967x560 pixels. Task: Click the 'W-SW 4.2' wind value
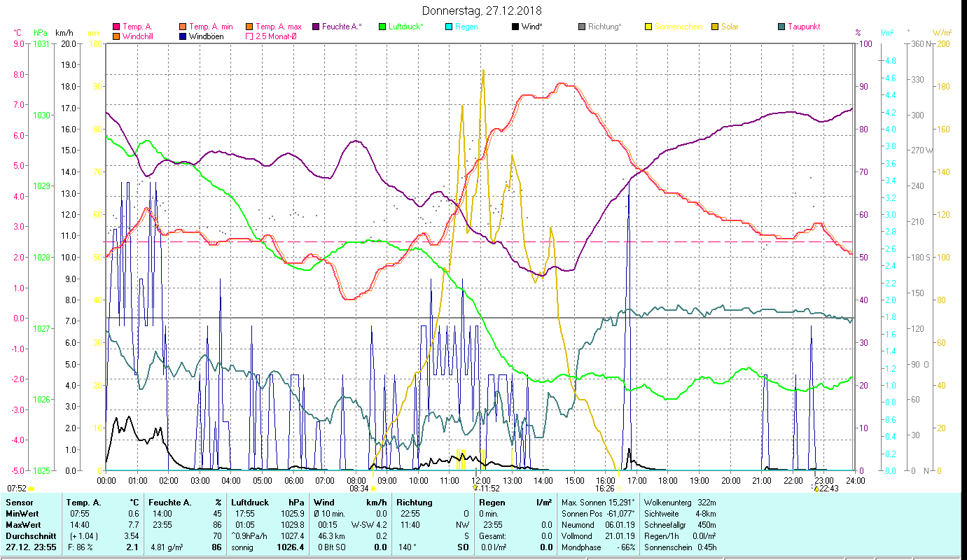click(x=369, y=525)
